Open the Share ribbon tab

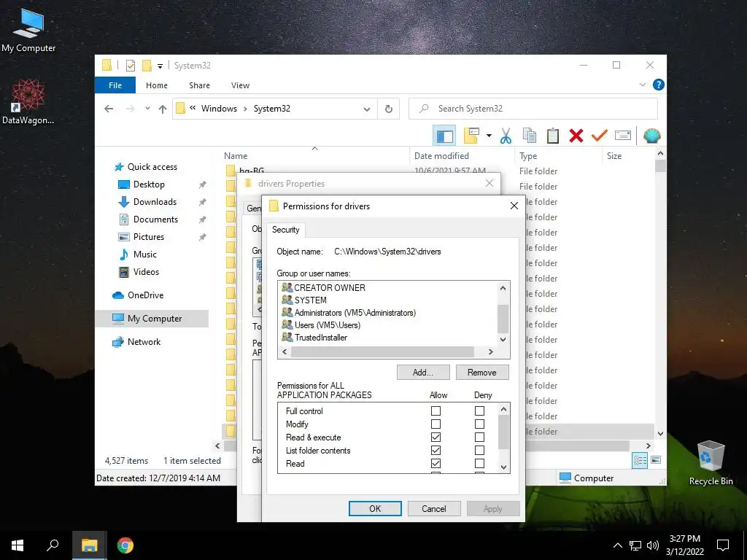(199, 85)
